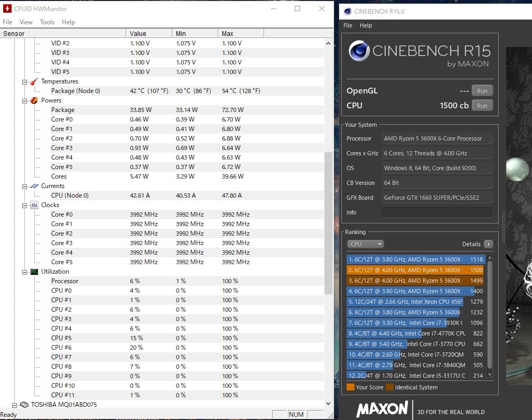Screen dimensions: 532x420
Task: Run the CPU benchmark
Action: tap(482, 106)
